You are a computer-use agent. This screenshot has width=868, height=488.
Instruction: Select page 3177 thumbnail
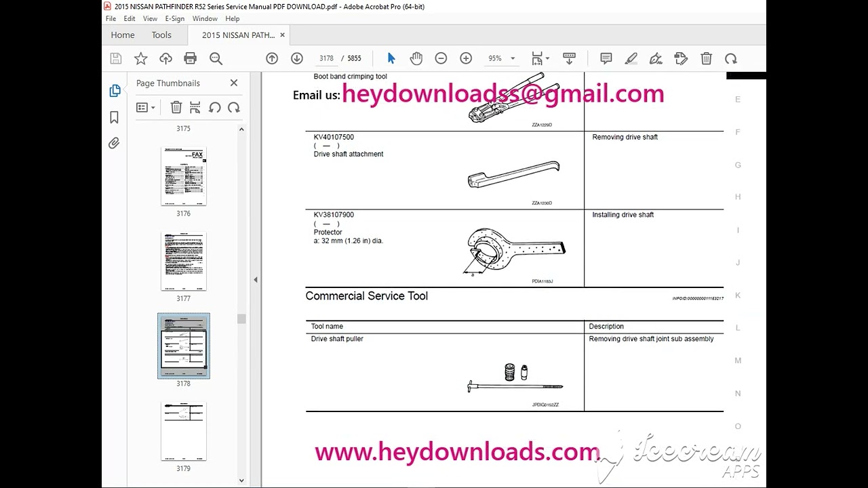184,262
